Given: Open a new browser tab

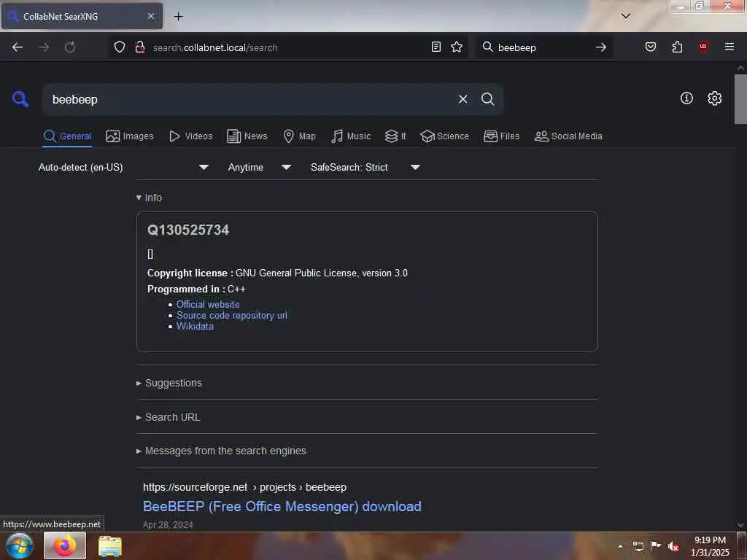Looking at the screenshot, I should click(178, 16).
